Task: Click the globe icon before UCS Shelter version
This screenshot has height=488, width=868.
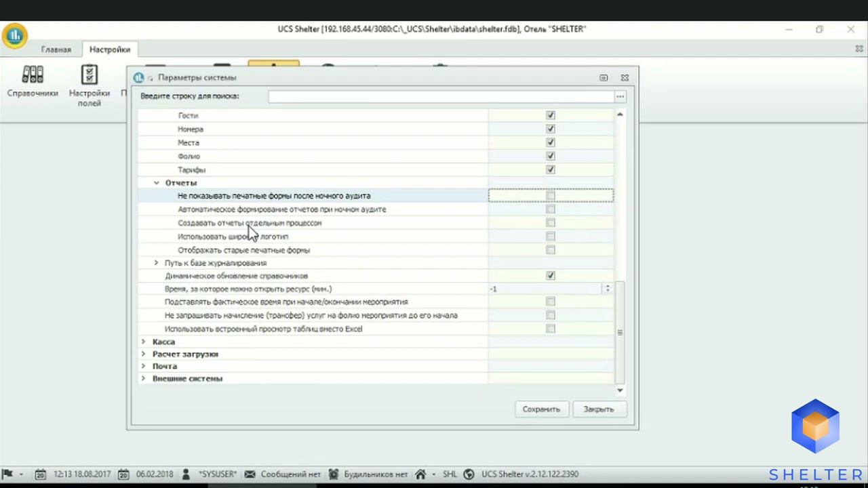Action: click(x=469, y=474)
